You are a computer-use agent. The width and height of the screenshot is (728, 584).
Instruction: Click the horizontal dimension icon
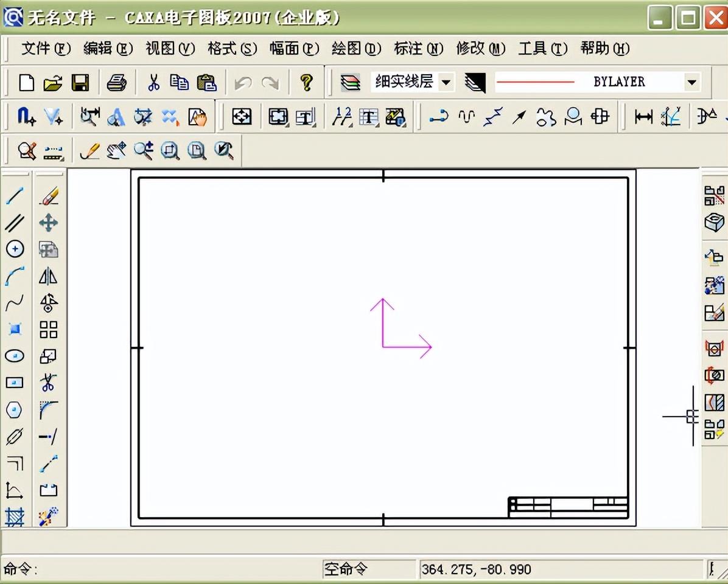click(x=643, y=117)
